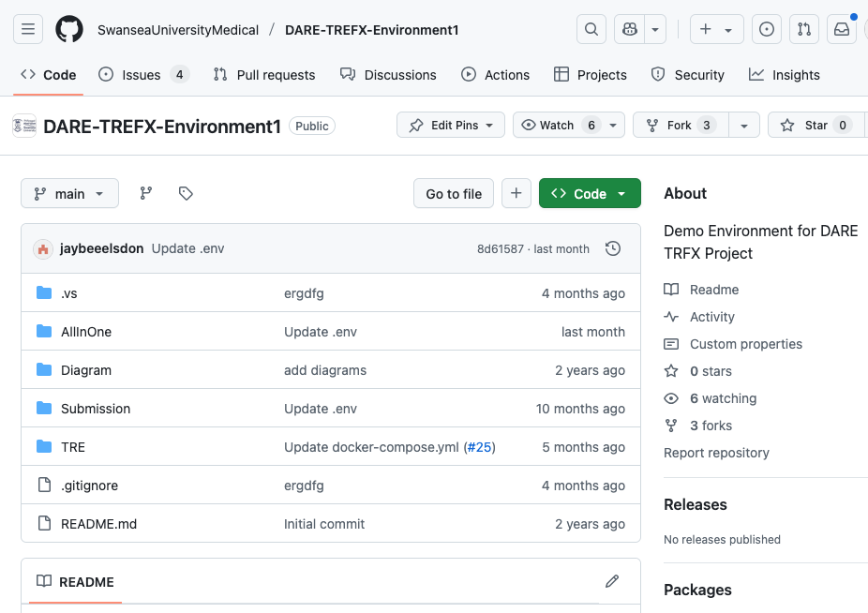Open the TRE folder
The width and height of the screenshot is (868, 613).
[73, 447]
